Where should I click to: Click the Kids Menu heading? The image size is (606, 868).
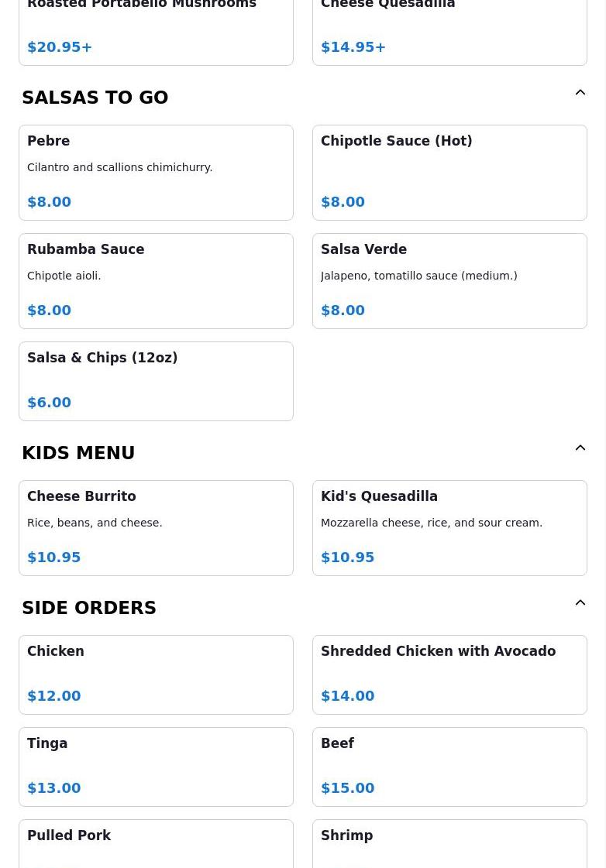click(x=78, y=453)
